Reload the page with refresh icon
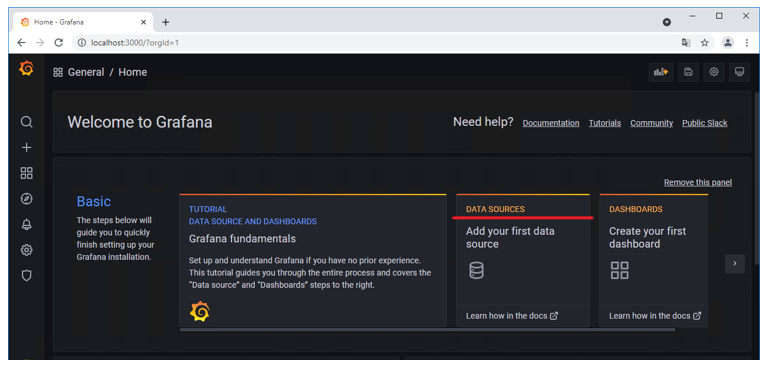 pos(59,43)
